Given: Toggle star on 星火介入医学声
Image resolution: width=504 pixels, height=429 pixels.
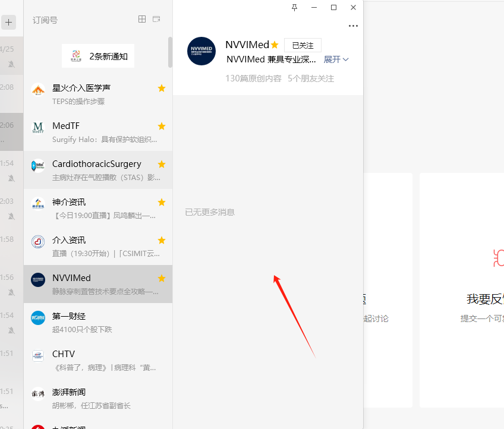Looking at the screenshot, I should 162,89.
